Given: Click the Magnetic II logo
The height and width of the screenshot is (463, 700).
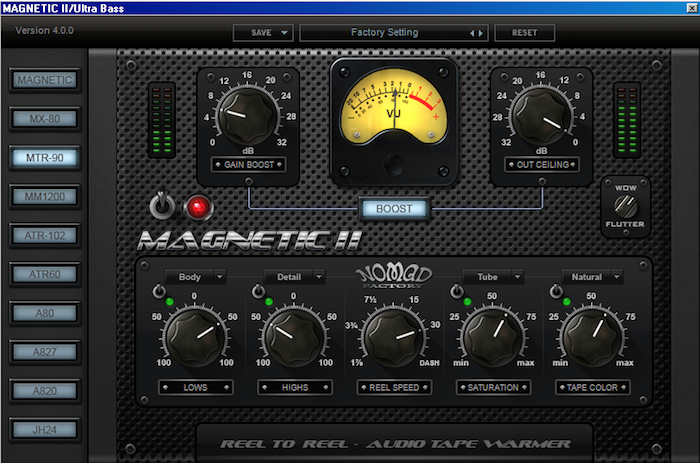Looking at the screenshot, I should click(x=249, y=241).
